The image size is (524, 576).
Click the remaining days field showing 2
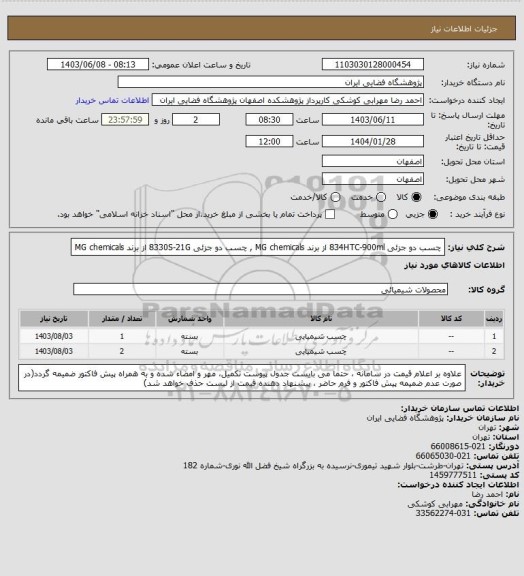(196, 120)
